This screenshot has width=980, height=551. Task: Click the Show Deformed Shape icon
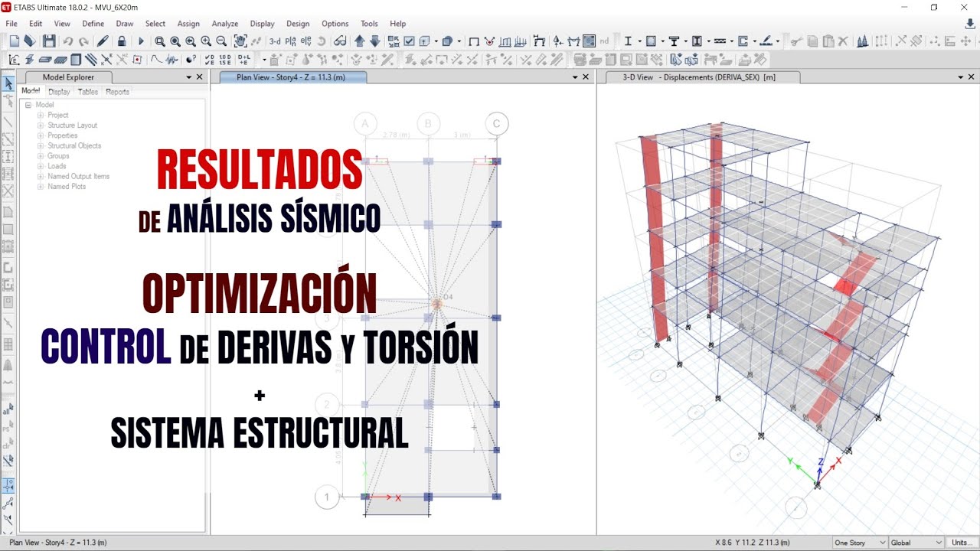click(539, 41)
